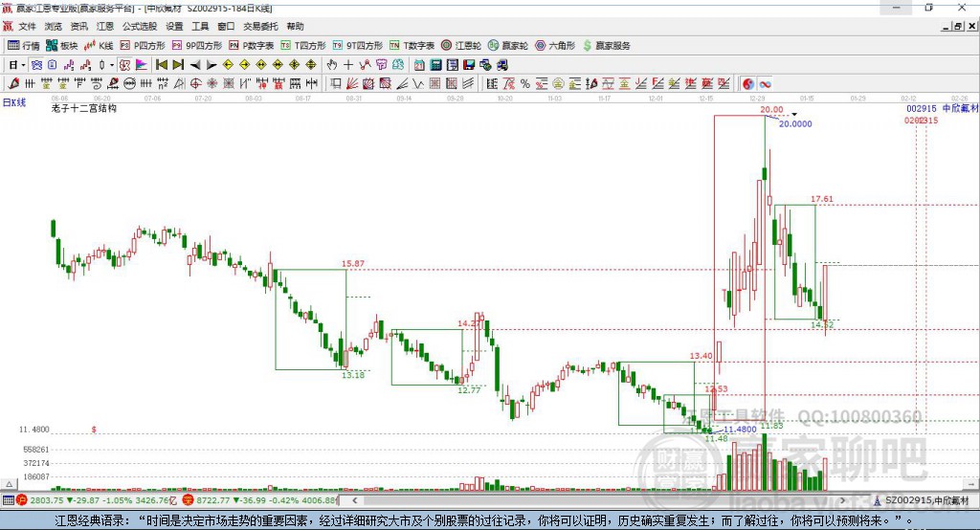Viewport: 980px width, 530px height.
Task: Select the spiral drawing tool
Action: (x=97, y=84)
